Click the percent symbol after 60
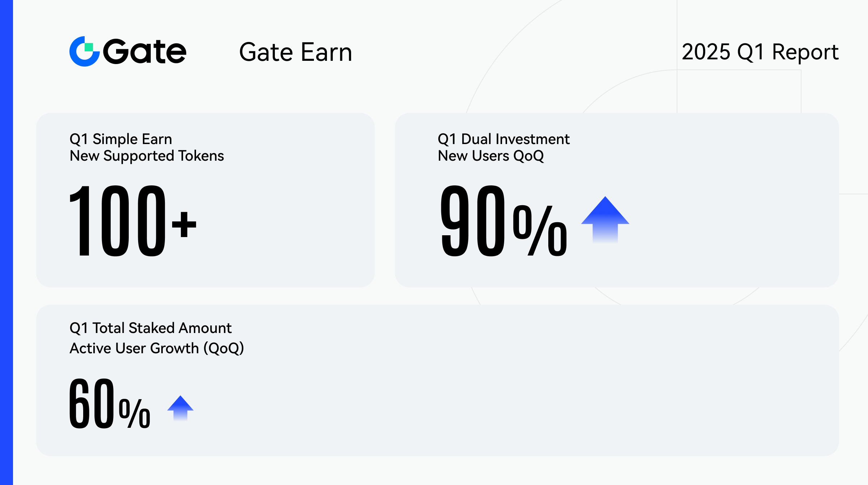This screenshot has width=868, height=485. 135,413
